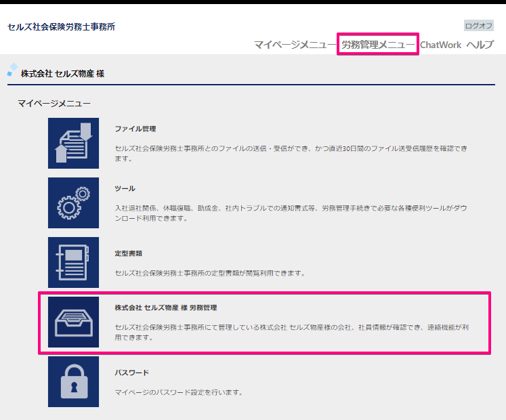The image size is (506, 420).
Task: Open the ChatWork navigation item
Action: tap(440, 45)
